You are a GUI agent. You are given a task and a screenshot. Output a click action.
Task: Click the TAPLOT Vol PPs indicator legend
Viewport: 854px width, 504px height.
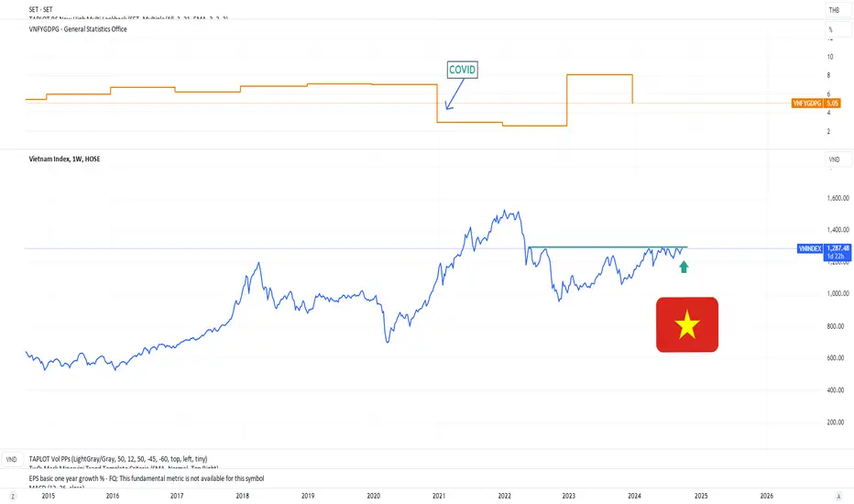coord(118,459)
